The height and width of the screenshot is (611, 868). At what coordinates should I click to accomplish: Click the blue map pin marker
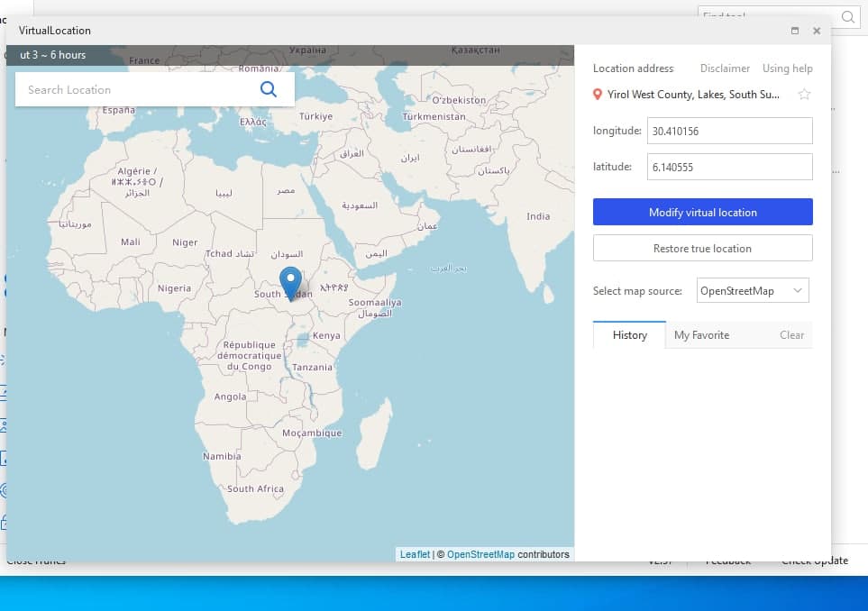290,281
